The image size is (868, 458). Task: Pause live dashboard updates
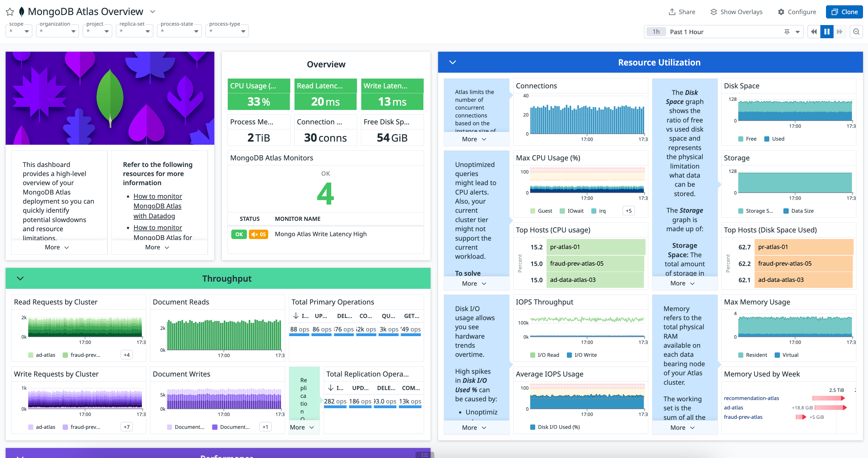pos(827,31)
